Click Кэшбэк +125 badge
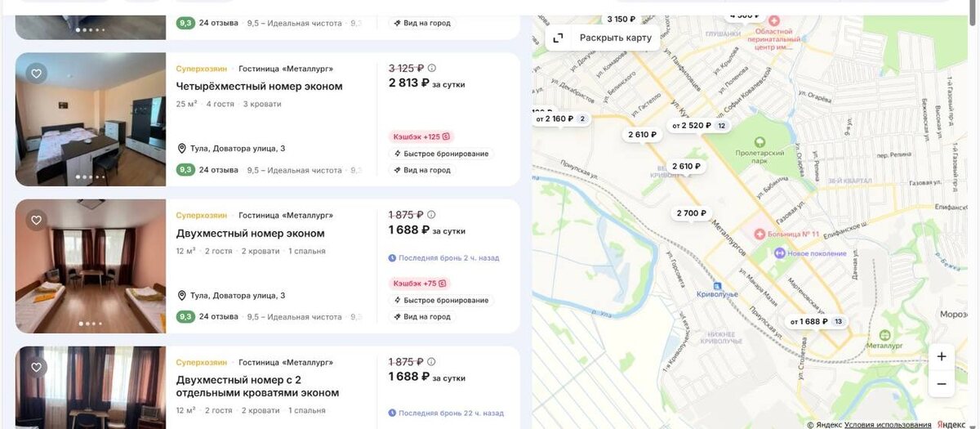 (x=421, y=136)
